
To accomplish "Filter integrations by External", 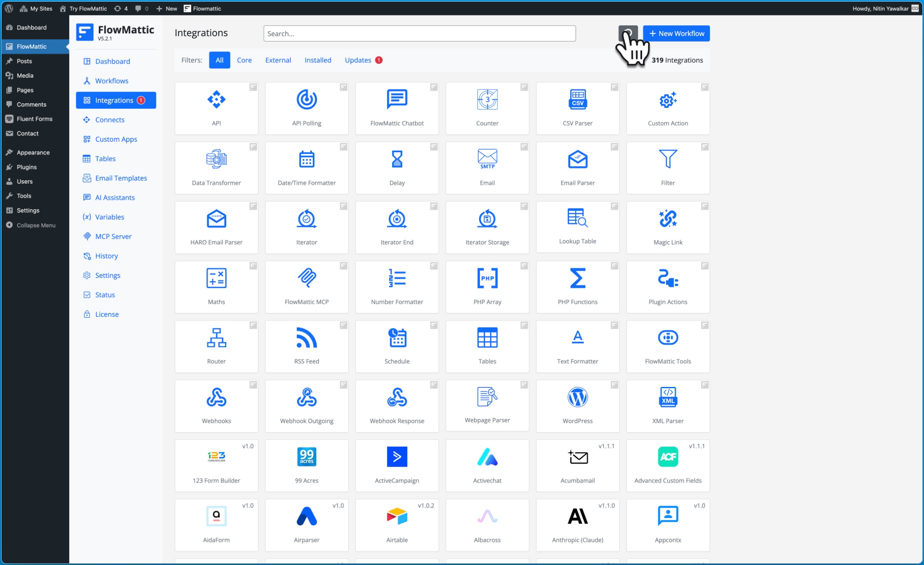I will tap(278, 60).
